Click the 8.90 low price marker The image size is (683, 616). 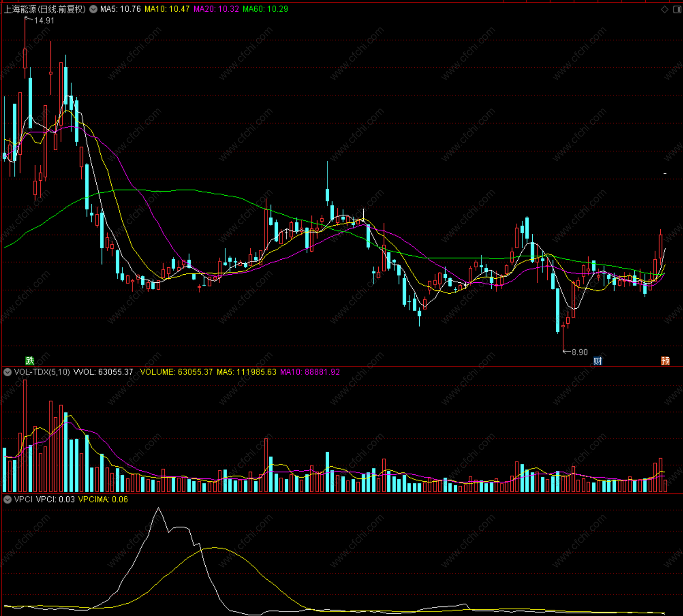point(579,352)
